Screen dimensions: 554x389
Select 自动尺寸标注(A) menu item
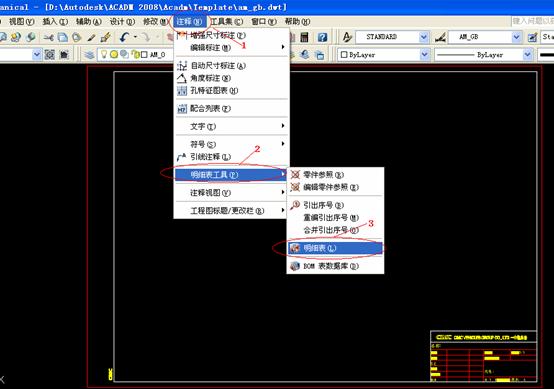coord(231,65)
